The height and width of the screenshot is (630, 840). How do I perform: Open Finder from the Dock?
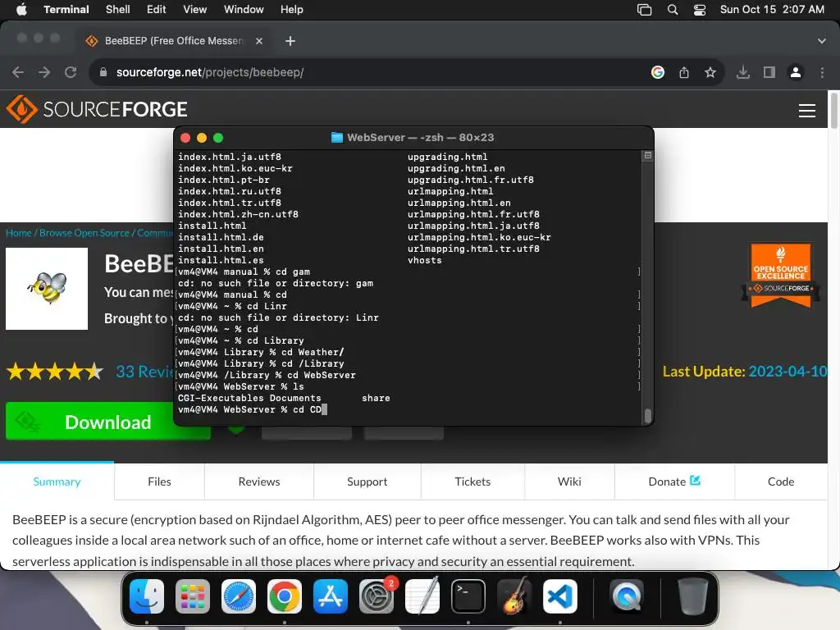147,596
